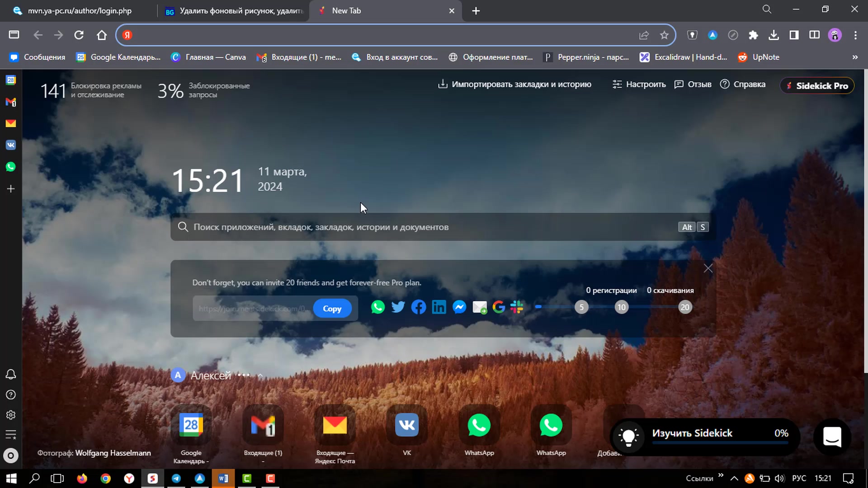Open browser extensions puzzle icon
The width and height of the screenshot is (868, 488).
tap(753, 35)
